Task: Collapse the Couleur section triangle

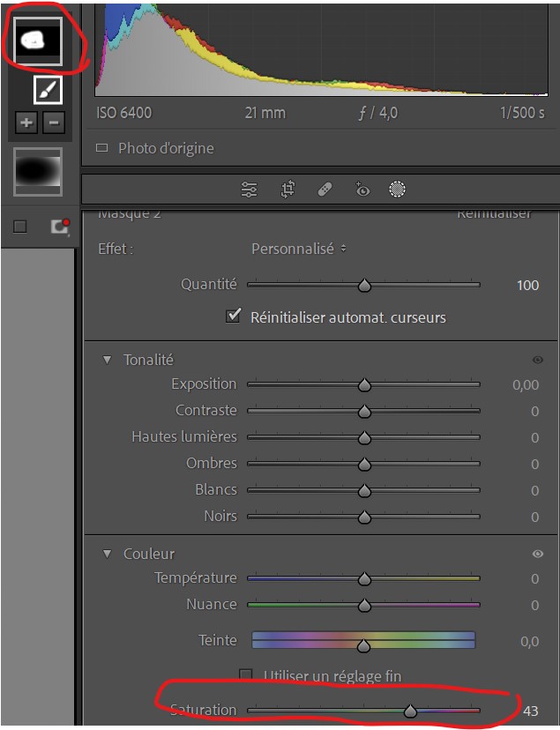Action: [x=108, y=554]
